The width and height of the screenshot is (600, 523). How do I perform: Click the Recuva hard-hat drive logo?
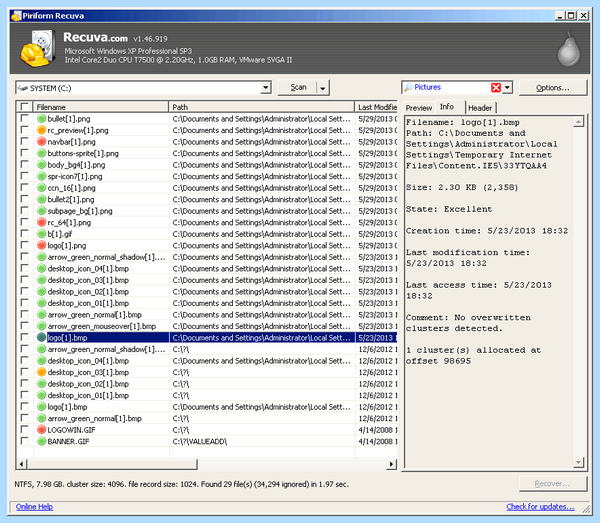pyautogui.click(x=37, y=49)
